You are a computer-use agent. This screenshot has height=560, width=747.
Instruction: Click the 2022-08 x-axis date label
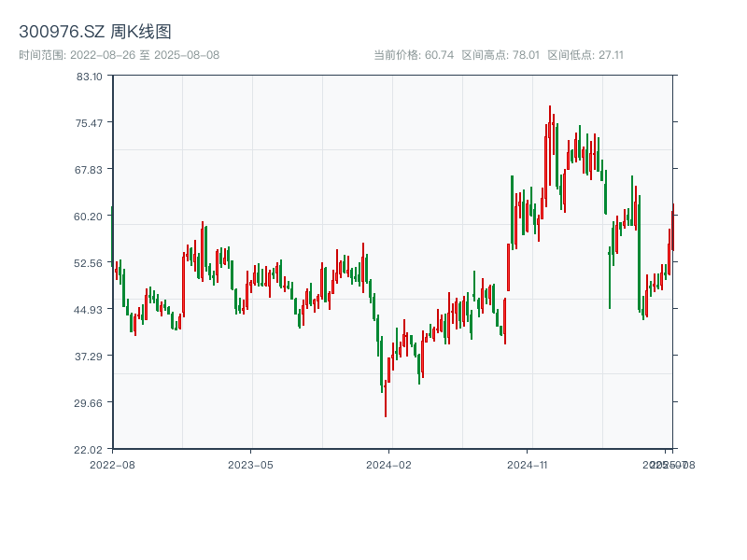[x=112, y=464]
